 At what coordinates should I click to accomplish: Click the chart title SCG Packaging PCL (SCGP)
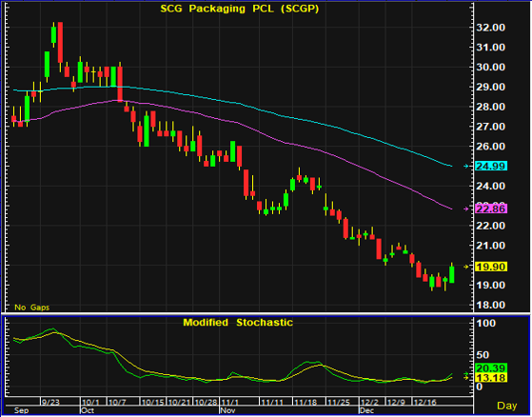(x=240, y=9)
